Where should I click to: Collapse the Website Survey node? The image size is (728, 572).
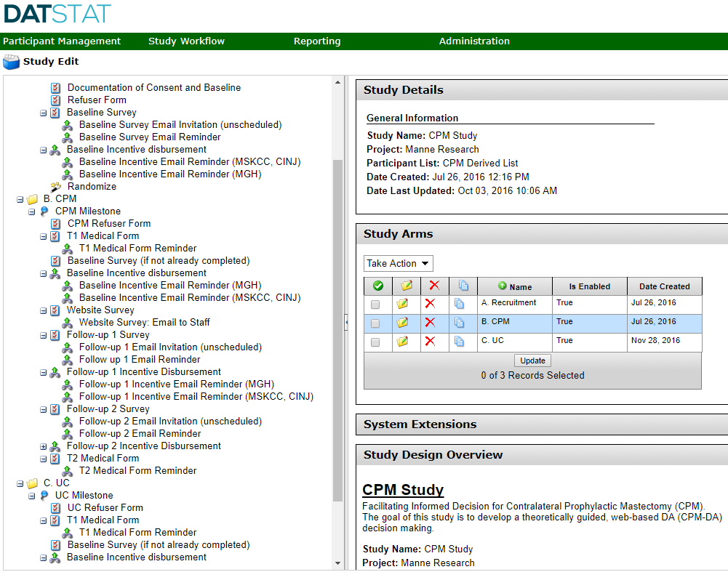coord(43,311)
